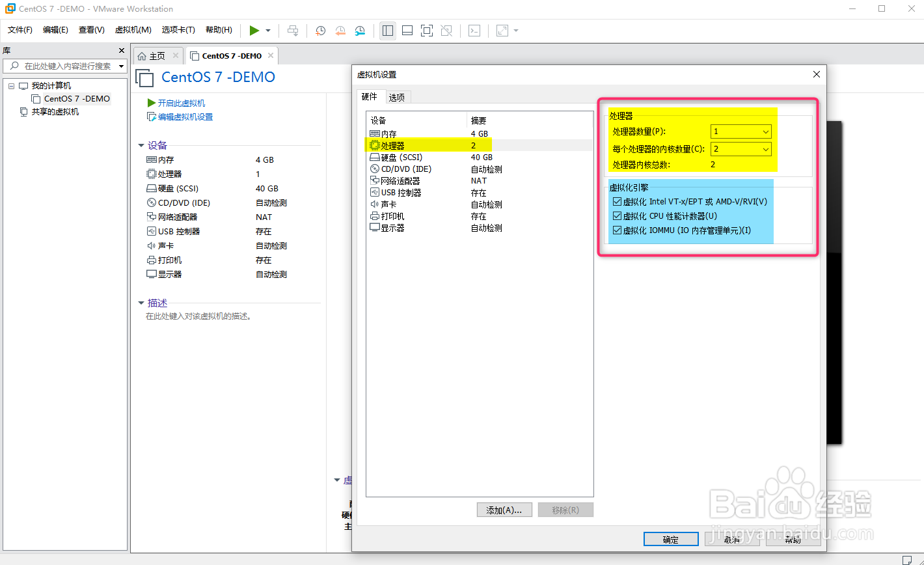Open the 虚拟机(M) menu

click(x=133, y=30)
